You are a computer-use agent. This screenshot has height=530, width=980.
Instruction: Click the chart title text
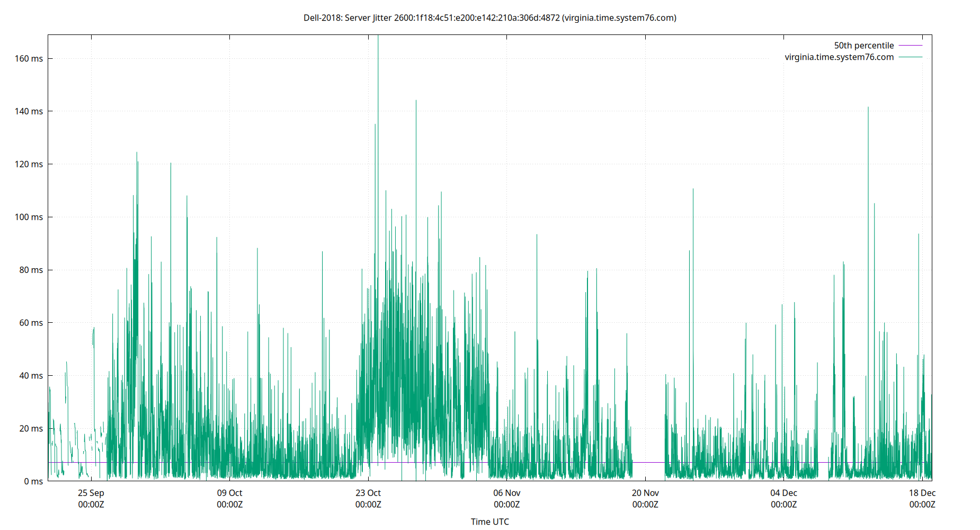[489, 17]
